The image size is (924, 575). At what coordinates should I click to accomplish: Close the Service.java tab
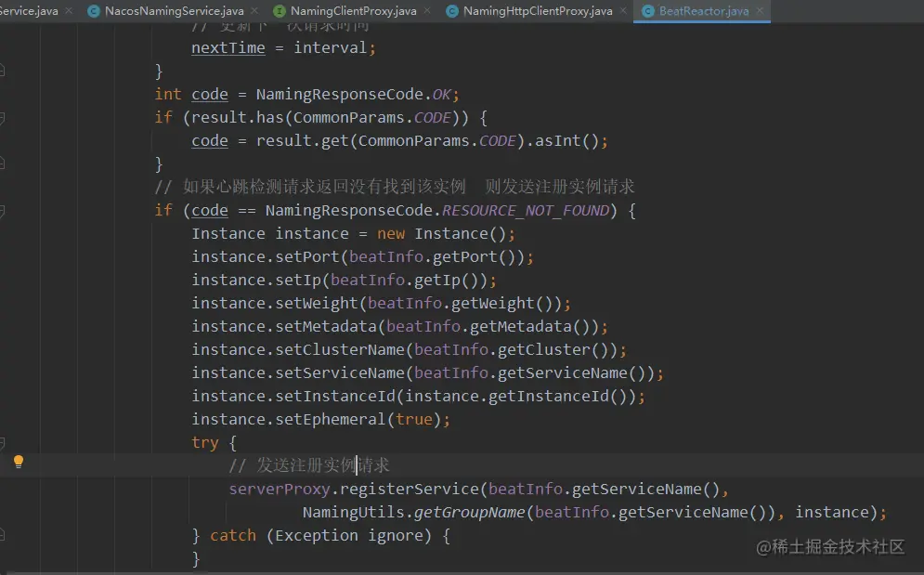point(69,10)
